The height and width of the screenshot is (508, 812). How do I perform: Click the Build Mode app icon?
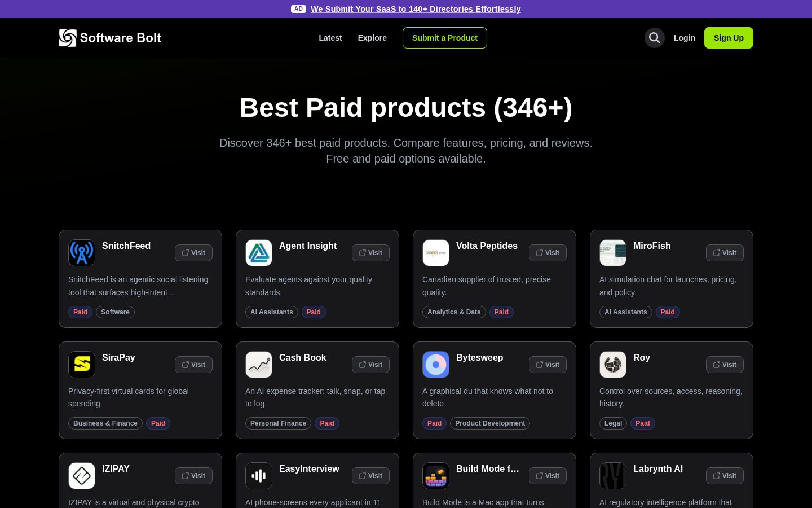tap(436, 476)
